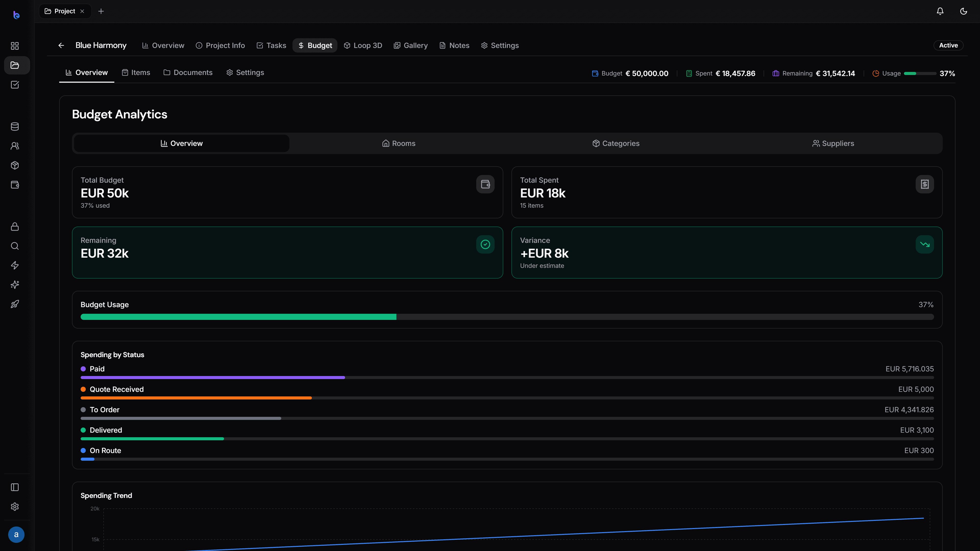Open the budget Items sub-tab
This screenshot has height=551, width=980.
[136, 73]
